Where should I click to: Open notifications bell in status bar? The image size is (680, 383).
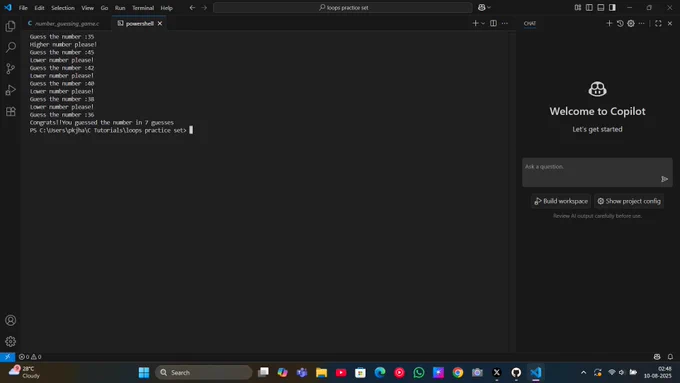[670, 357]
